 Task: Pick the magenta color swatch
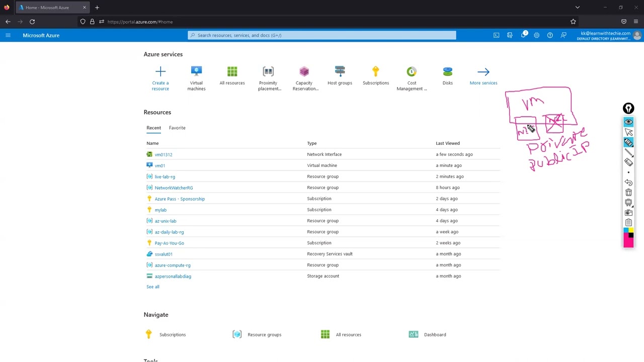point(628,242)
